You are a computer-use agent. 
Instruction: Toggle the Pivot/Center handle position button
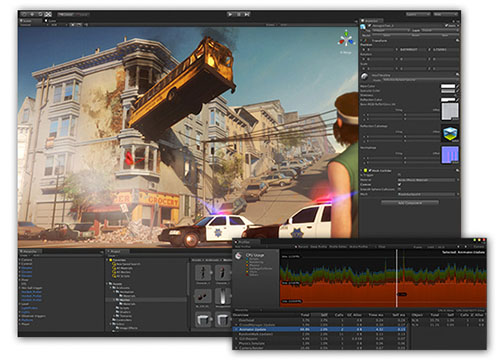(x=65, y=14)
